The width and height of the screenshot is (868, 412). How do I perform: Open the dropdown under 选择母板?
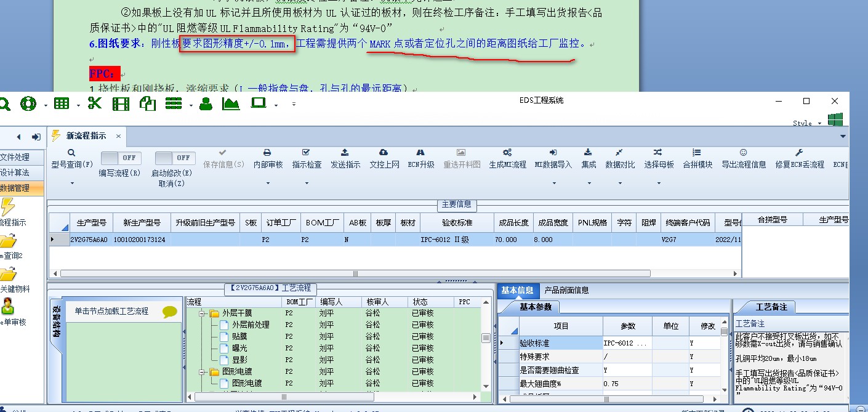tap(659, 183)
